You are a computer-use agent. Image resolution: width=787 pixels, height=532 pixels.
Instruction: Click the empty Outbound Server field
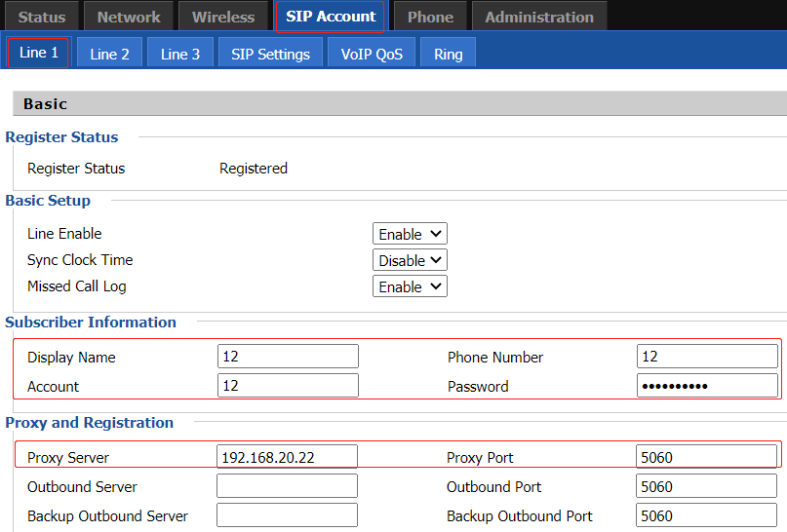[288, 486]
